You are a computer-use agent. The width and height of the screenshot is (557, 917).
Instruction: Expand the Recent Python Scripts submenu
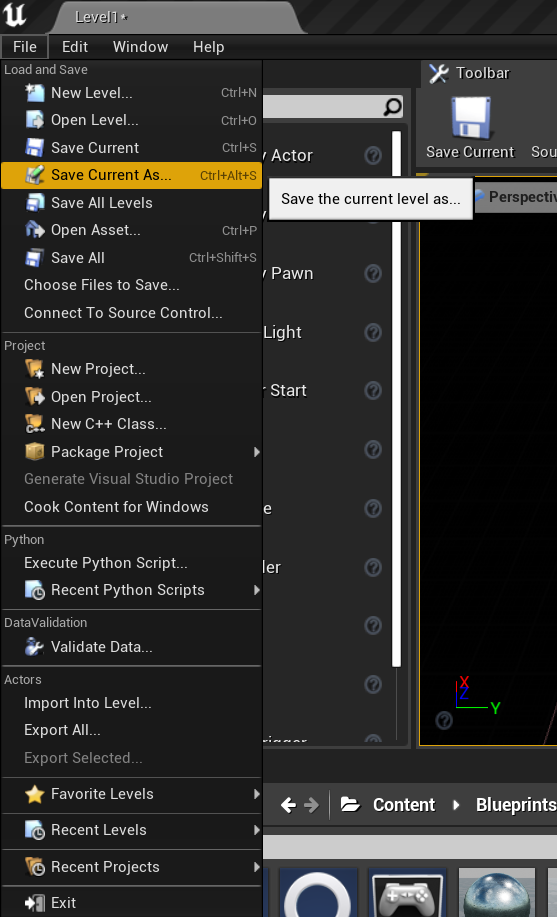(256, 590)
